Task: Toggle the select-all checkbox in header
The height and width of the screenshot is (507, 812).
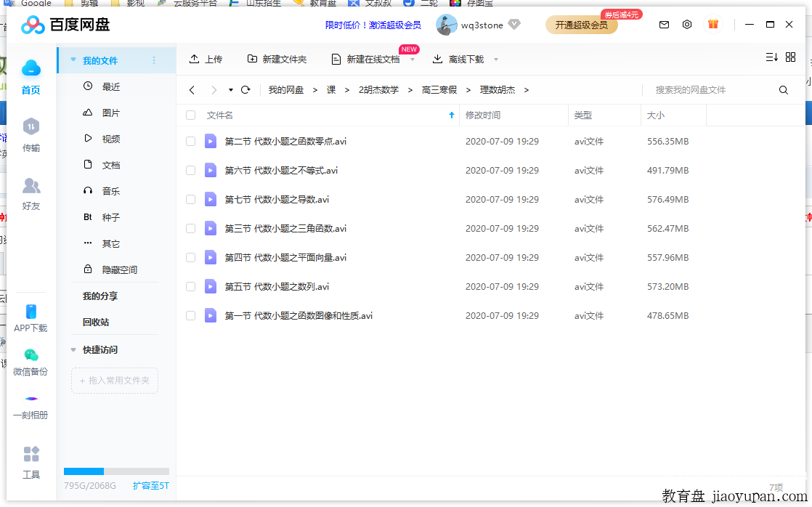Action: (191, 115)
